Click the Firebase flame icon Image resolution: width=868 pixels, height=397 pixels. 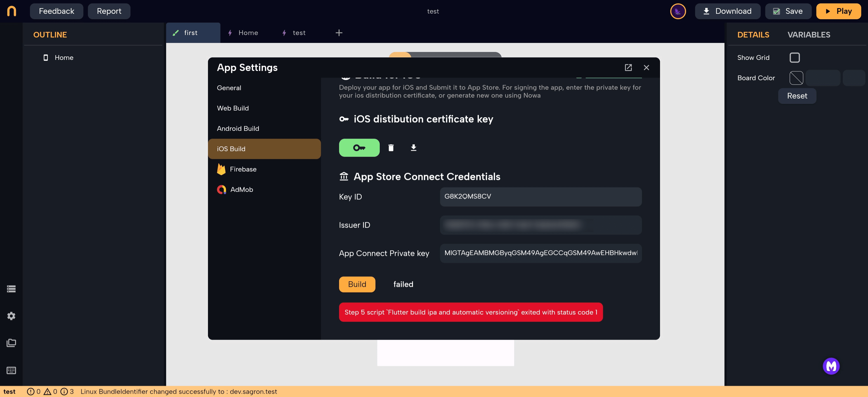click(222, 169)
